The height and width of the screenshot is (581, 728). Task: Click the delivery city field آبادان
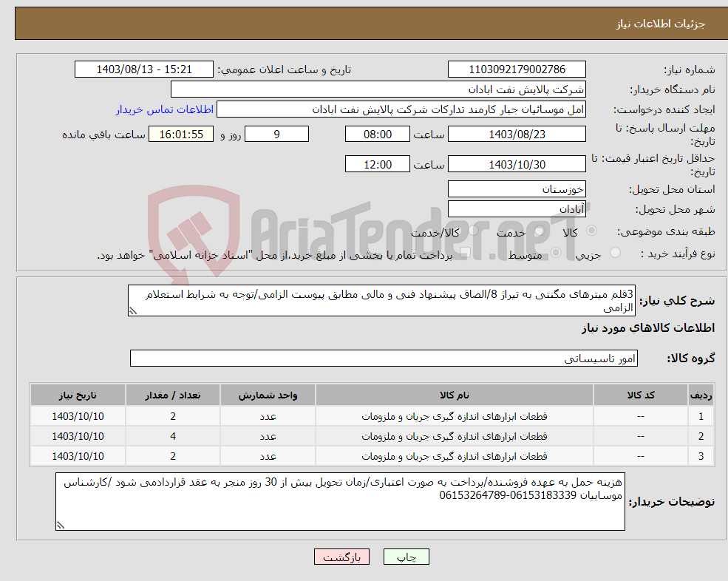(x=517, y=209)
